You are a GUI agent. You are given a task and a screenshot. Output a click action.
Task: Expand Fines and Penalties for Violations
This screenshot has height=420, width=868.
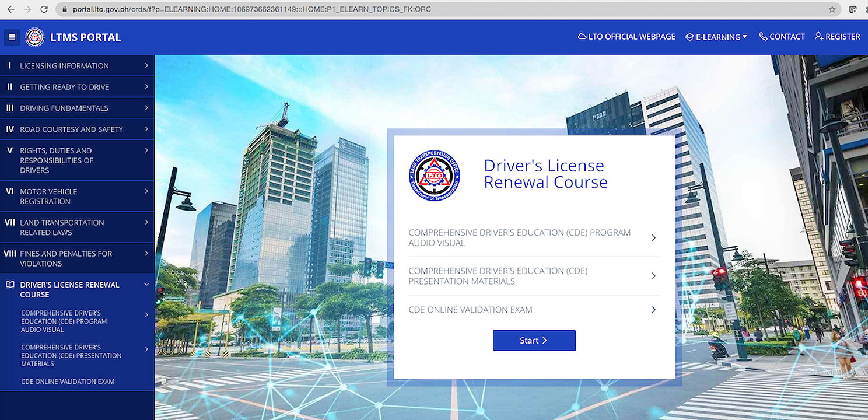[77, 258]
